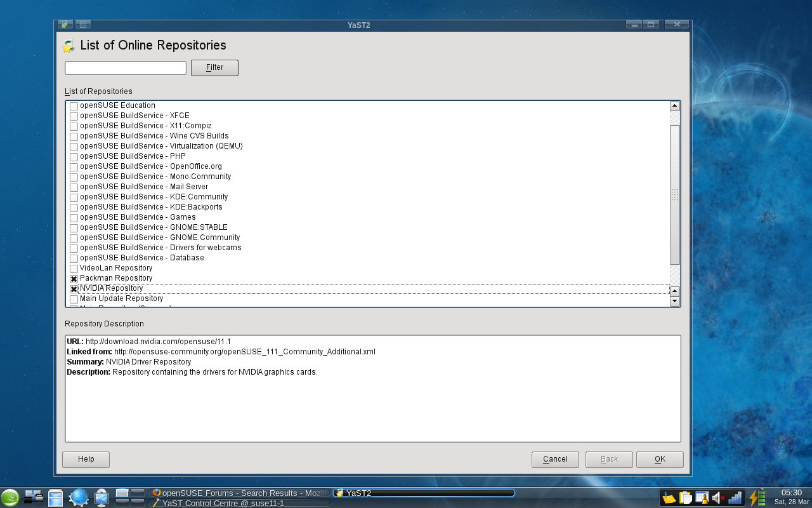Screen dimensions: 812x508
Task: Click the Help button
Action: (86, 460)
